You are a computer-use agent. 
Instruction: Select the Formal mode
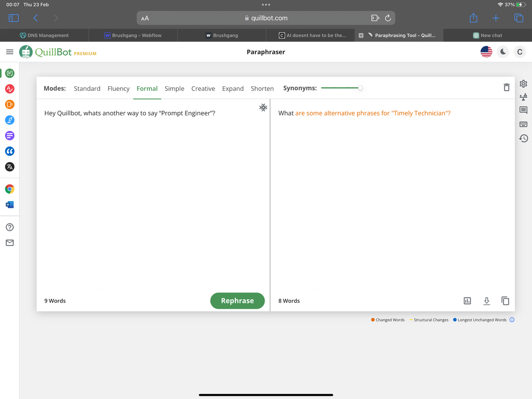147,88
